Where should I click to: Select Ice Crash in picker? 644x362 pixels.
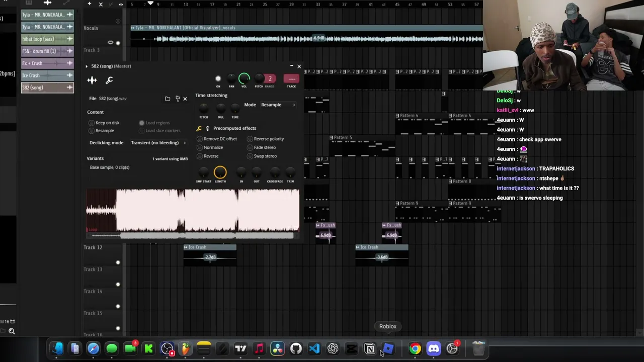point(47,75)
